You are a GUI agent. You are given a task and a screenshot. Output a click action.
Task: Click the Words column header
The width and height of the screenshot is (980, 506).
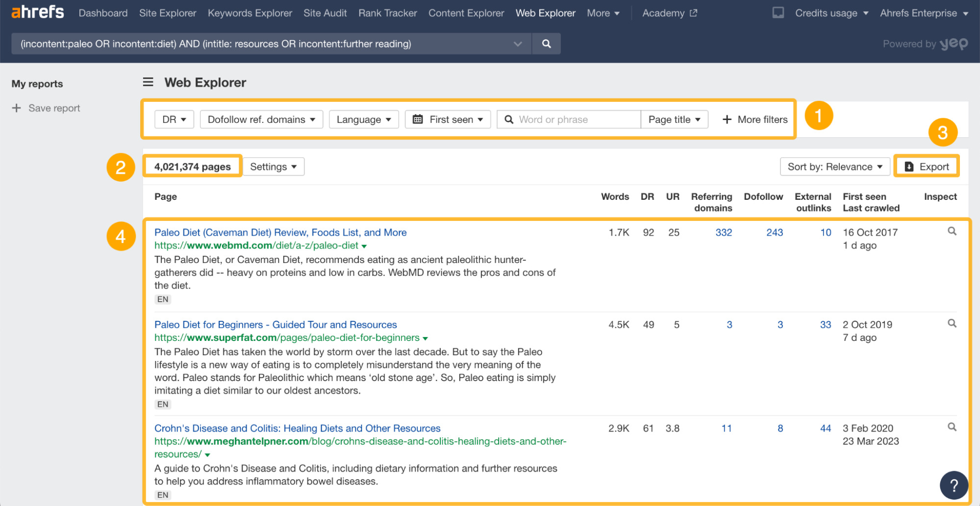tap(615, 196)
